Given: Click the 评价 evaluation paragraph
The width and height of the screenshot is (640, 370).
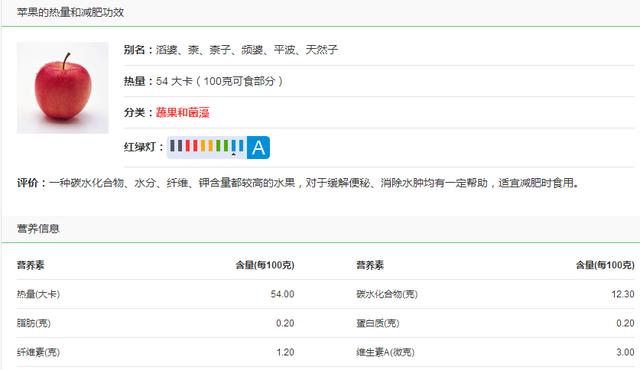Looking at the screenshot, I should pyautogui.click(x=298, y=183).
